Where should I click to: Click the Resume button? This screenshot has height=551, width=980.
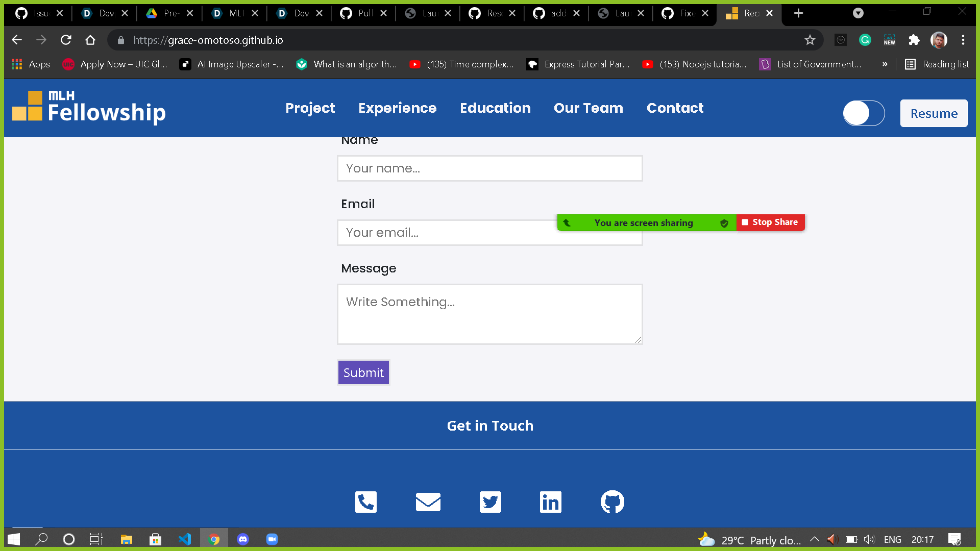[x=934, y=113]
